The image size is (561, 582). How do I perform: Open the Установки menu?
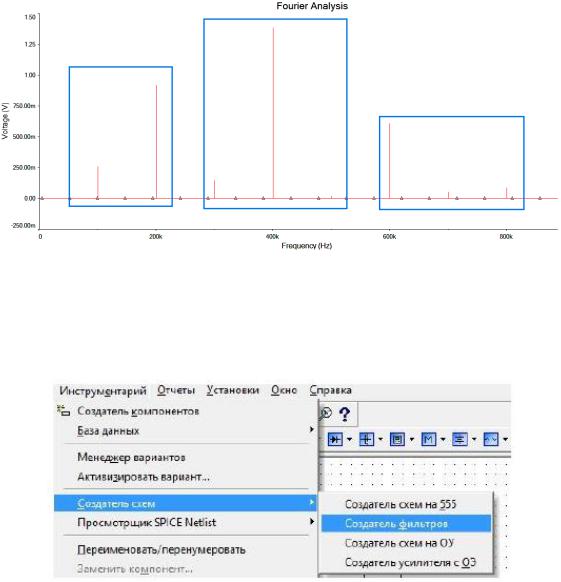233,390
